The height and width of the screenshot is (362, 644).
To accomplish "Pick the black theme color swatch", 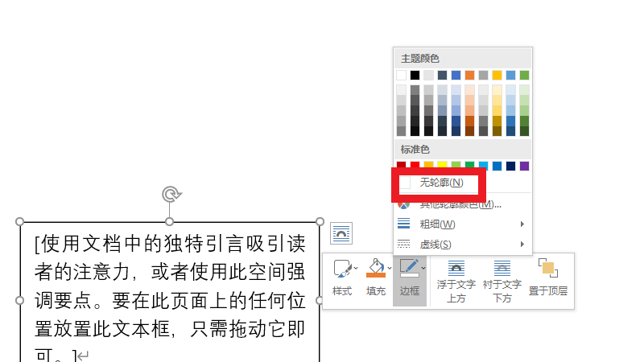I will point(415,75).
